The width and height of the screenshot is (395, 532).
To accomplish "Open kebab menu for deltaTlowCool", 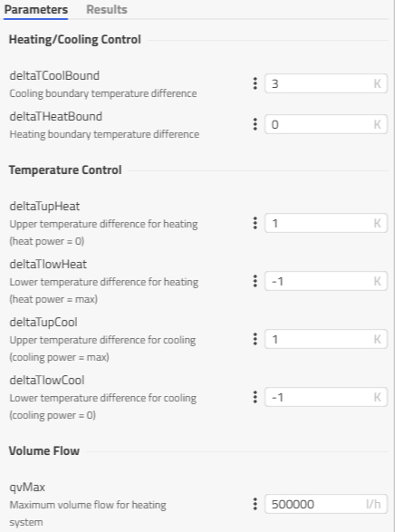I will pos(255,397).
